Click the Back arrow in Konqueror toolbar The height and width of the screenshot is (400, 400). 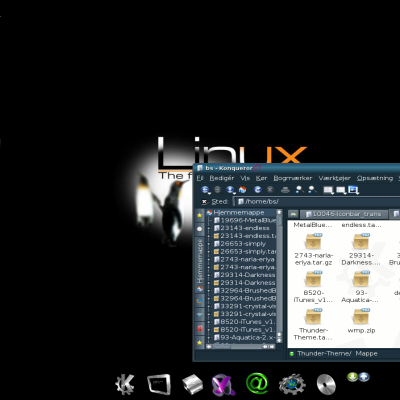click(205, 190)
